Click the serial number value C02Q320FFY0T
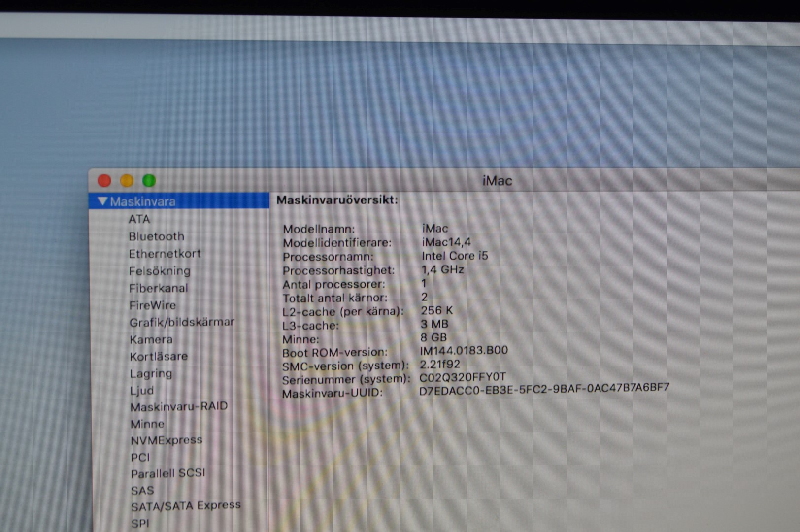Image resolution: width=800 pixels, height=532 pixels. tap(462, 377)
